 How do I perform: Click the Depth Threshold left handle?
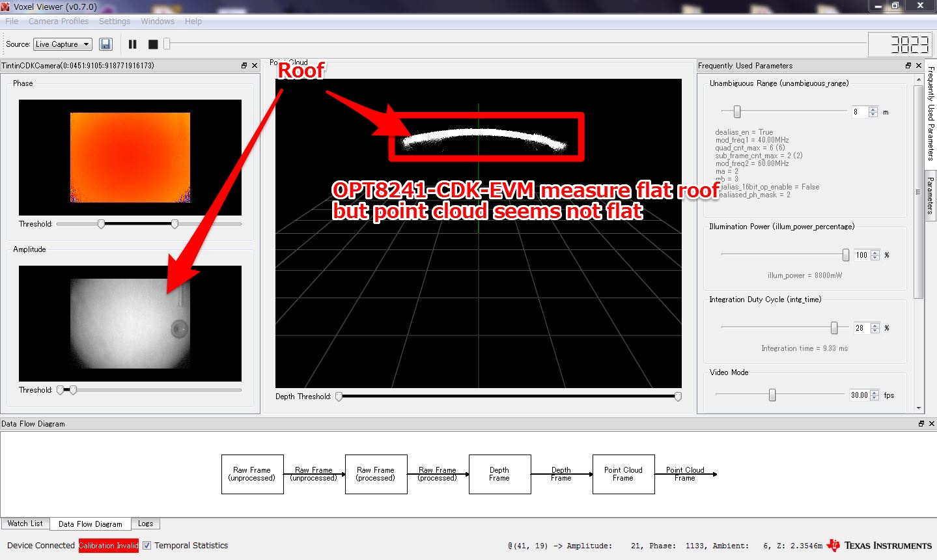click(339, 397)
